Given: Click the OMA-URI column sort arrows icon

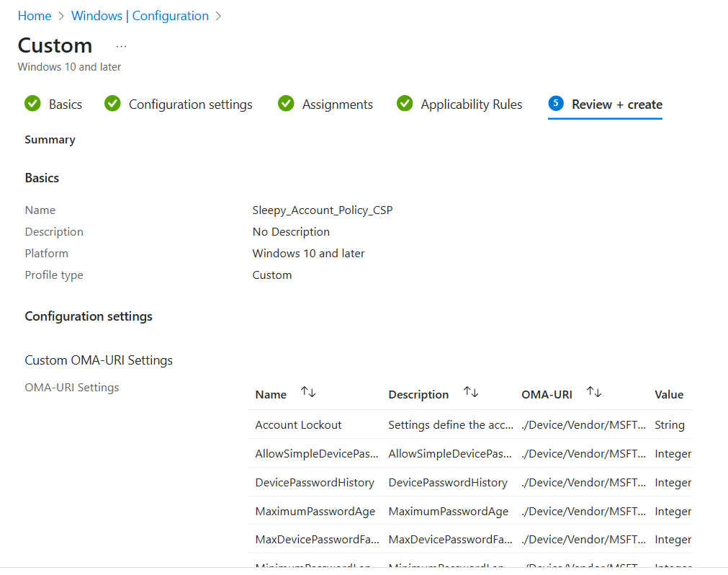Looking at the screenshot, I should click(x=594, y=393).
